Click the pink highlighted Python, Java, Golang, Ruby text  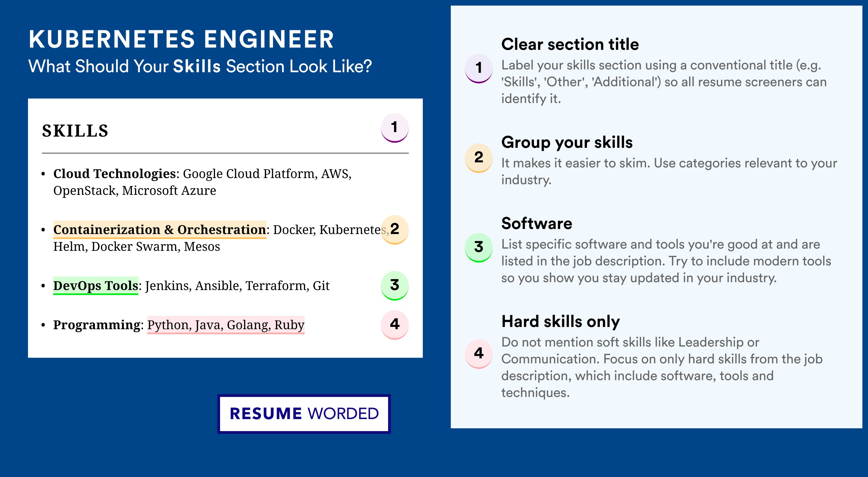226,325
